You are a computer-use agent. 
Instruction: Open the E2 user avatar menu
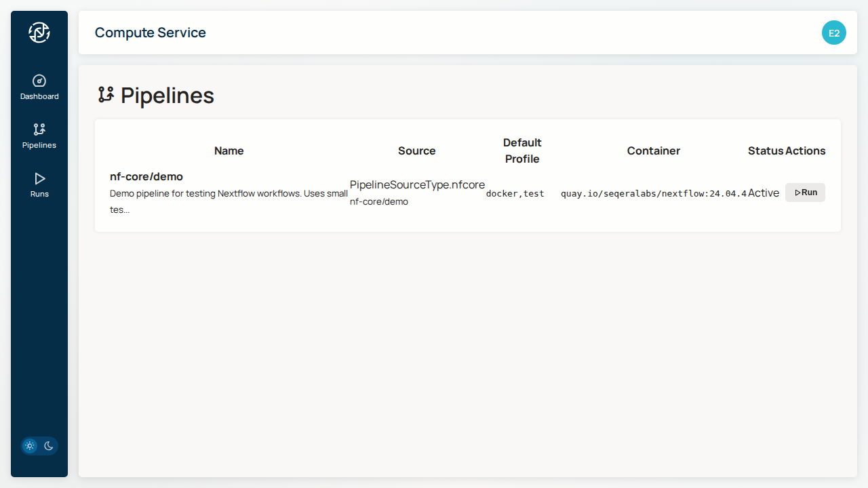click(833, 33)
